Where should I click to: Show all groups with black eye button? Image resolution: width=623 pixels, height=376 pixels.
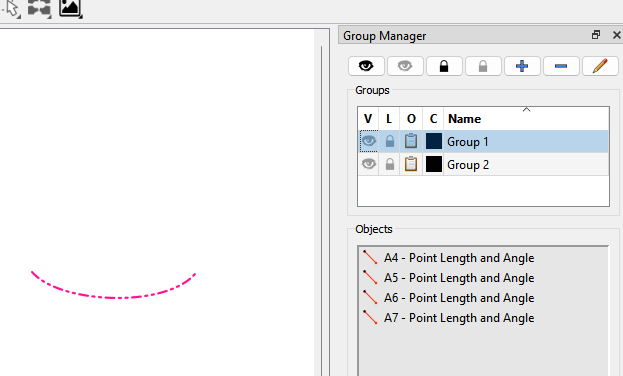click(366, 66)
